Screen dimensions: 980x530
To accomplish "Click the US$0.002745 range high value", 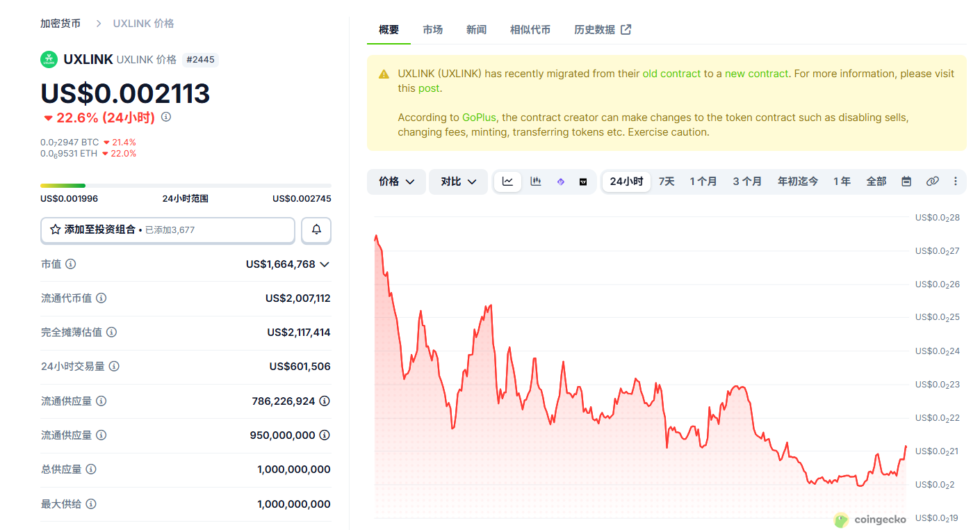I will tap(302, 199).
